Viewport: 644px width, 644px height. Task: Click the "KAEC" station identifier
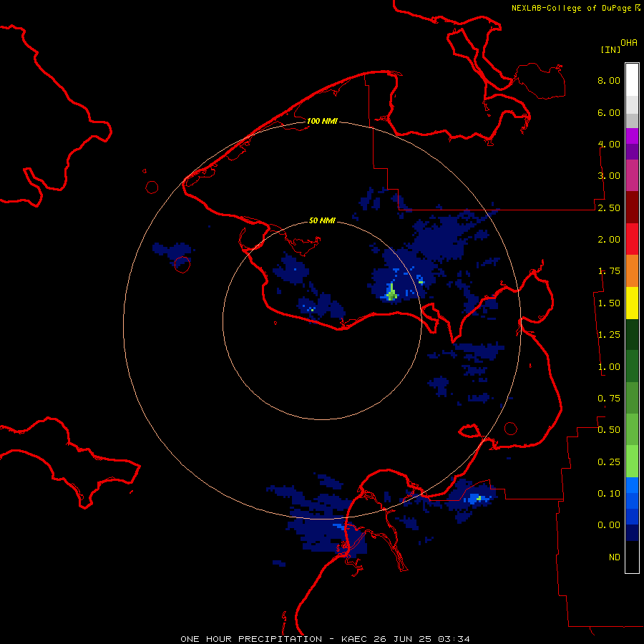[x=354, y=639]
